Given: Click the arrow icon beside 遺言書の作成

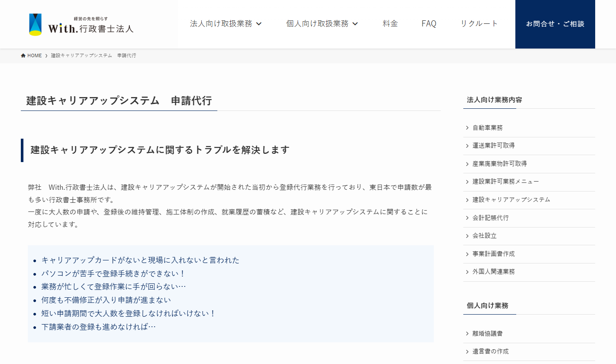Looking at the screenshot, I should click(467, 351).
